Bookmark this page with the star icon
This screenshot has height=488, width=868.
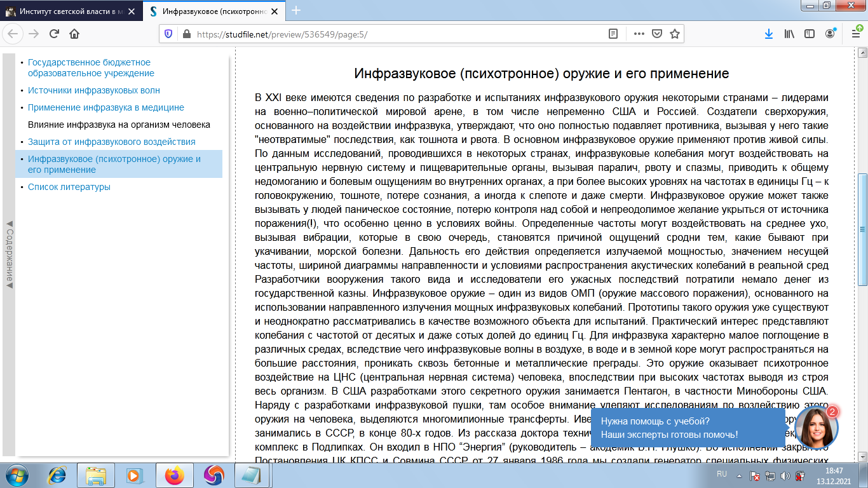[674, 34]
